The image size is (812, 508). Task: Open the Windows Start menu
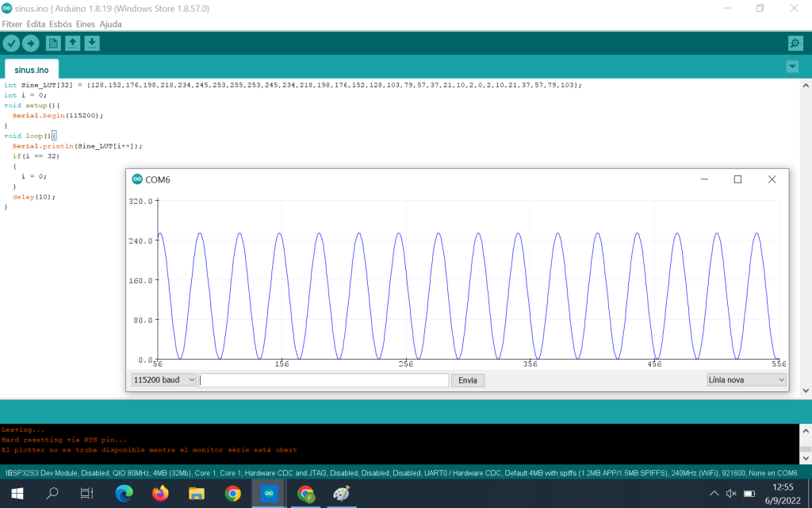[16, 494]
